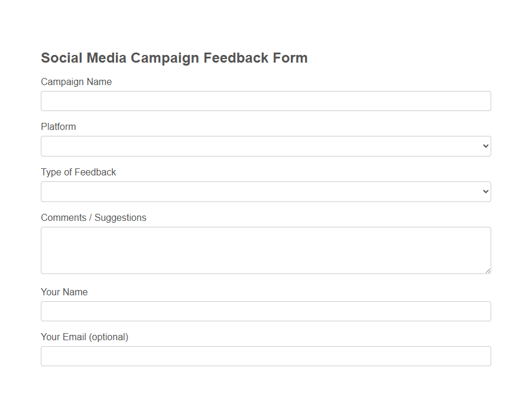Click the Comments / Suggestions label
This screenshot has height=404, width=532.
[x=93, y=217]
